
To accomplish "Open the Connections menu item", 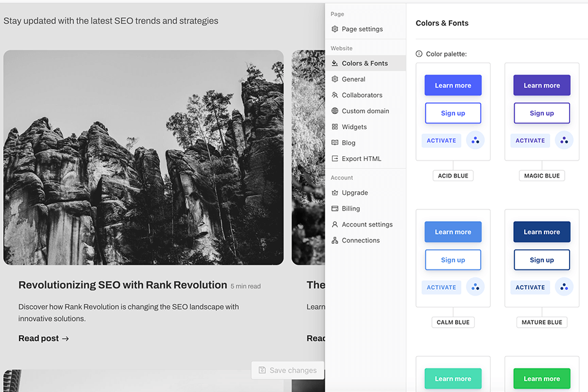I will click(x=366, y=241).
